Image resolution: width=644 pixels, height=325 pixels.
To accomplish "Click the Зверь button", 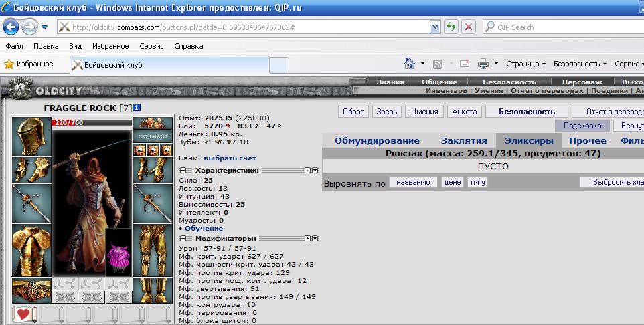I will click(387, 112).
